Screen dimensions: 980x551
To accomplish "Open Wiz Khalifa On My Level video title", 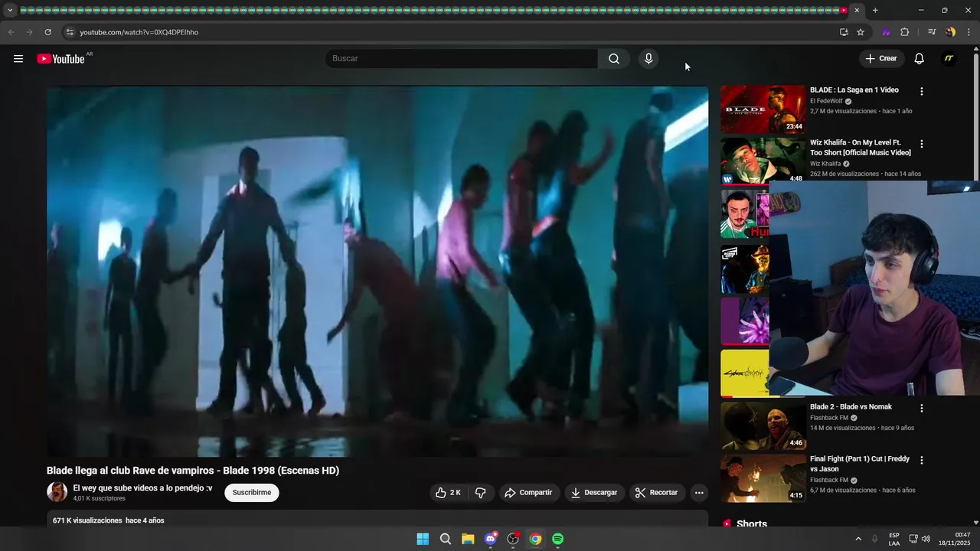I will [x=861, y=148].
